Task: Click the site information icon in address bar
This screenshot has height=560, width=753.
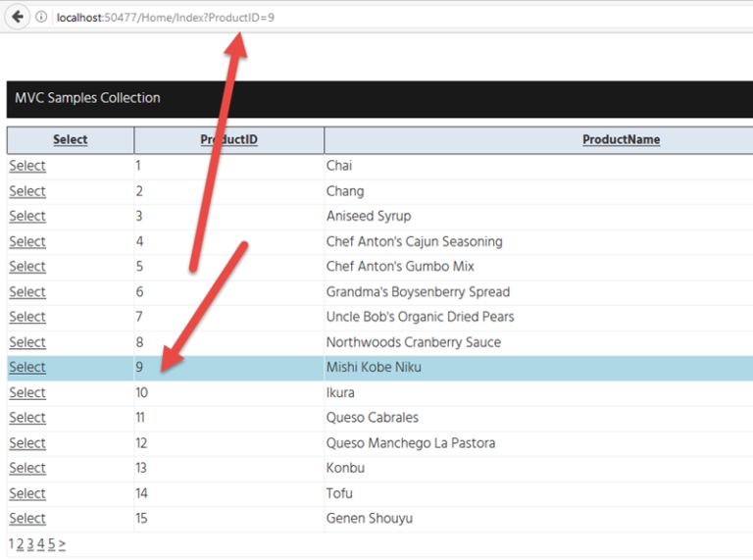Action: (41, 17)
